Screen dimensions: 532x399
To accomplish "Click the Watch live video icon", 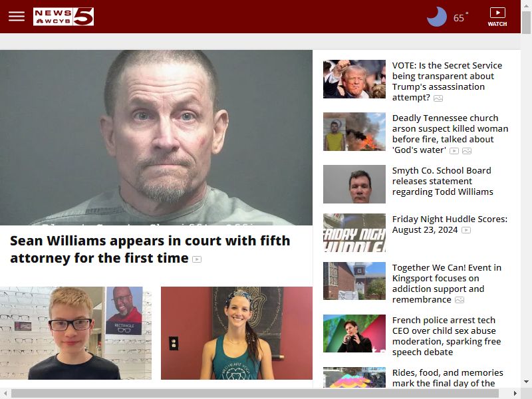I will [497, 17].
